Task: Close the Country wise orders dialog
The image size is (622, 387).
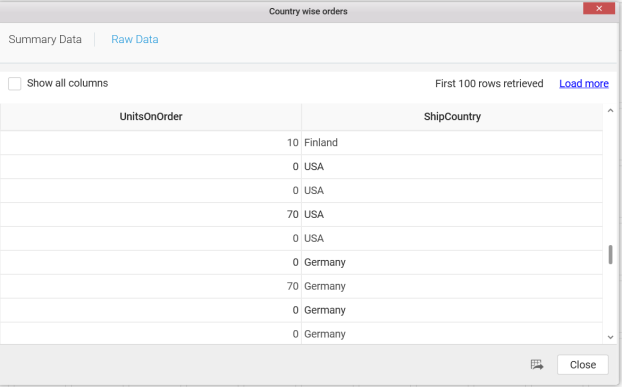Action: [x=599, y=8]
